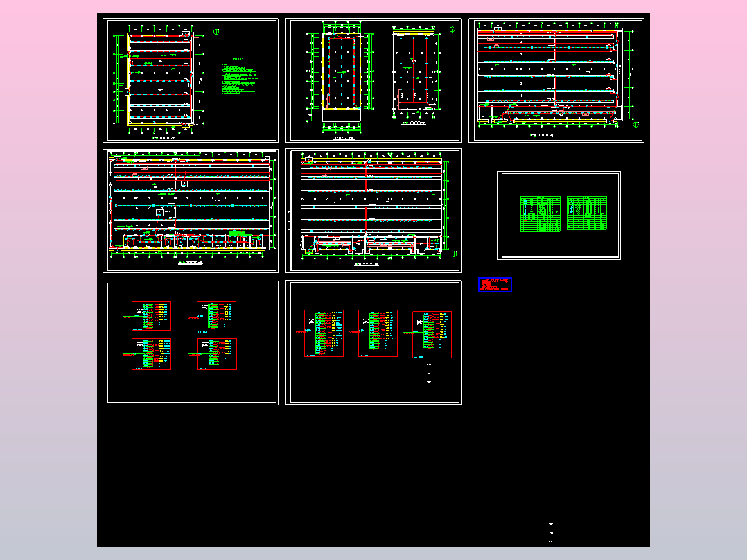This screenshot has height=560, width=747.
Task: Open the sheet with three red-framed diagrams
Action: coord(373,342)
